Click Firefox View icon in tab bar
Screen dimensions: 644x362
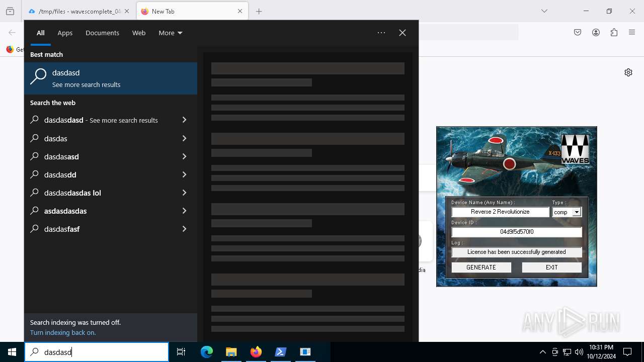click(10, 11)
